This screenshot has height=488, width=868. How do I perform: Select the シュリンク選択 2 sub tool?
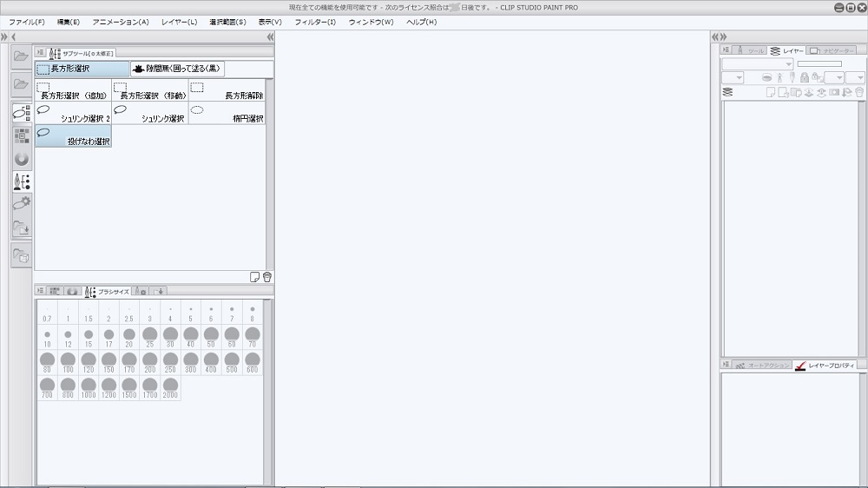click(x=73, y=113)
